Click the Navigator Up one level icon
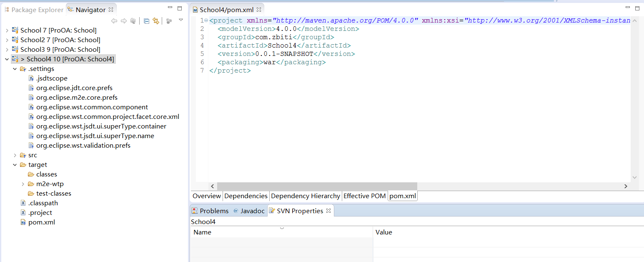The width and height of the screenshot is (644, 262). pyautogui.click(x=133, y=21)
